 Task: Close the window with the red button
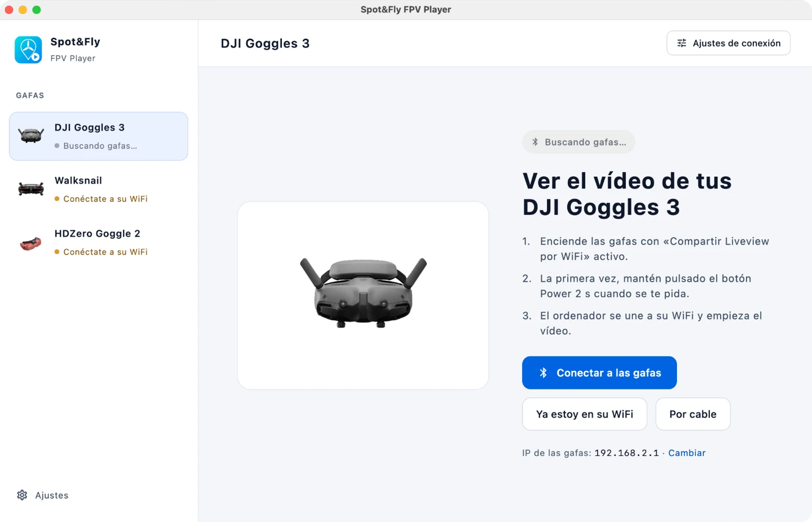click(x=9, y=9)
